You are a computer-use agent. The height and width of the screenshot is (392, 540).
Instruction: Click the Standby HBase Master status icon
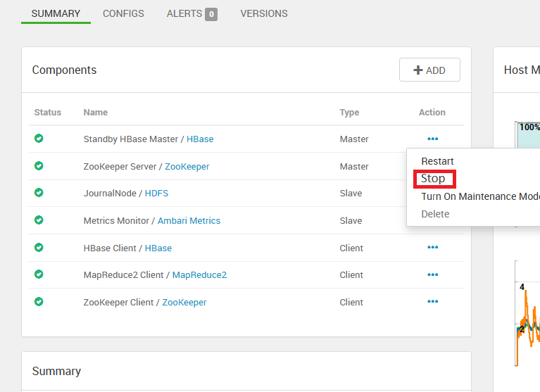[39, 139]
